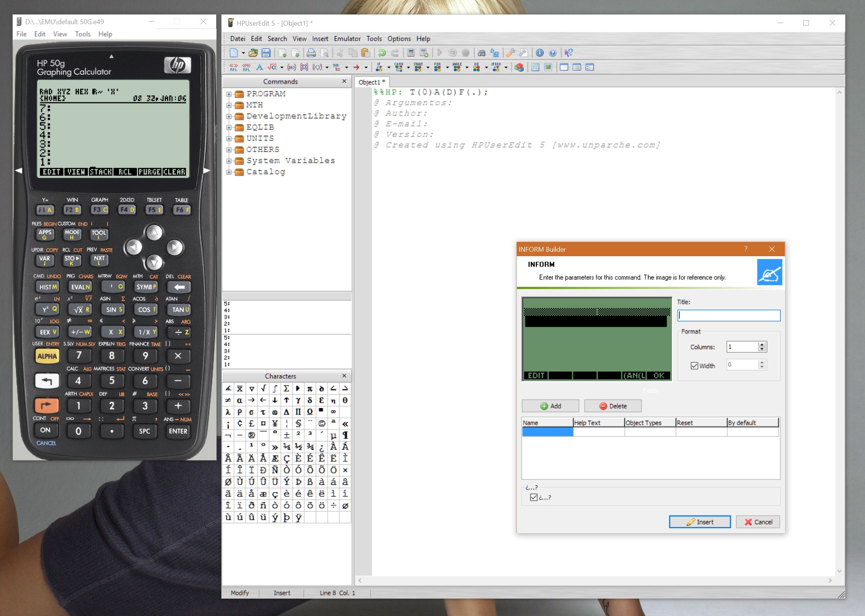Click the blue info icon
Viewport: 865px width, 616px height.
(x=540, y=53)
